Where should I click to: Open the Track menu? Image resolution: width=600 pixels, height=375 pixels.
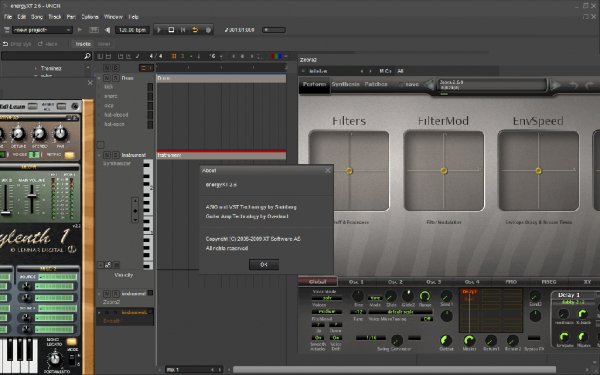point(55,17)
